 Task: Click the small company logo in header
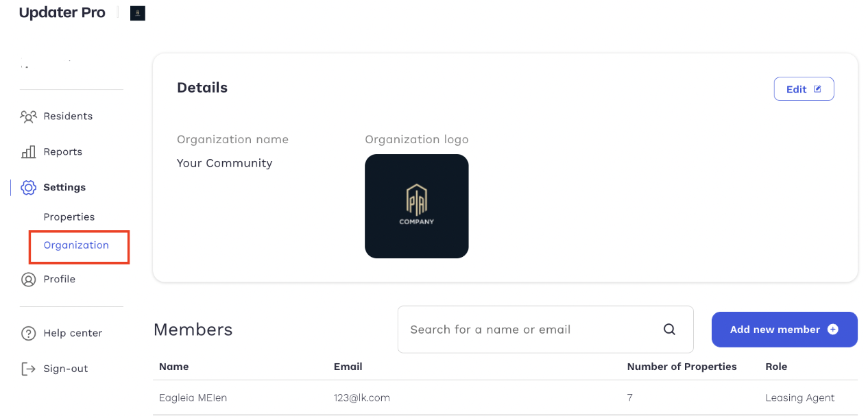point(138,13)
